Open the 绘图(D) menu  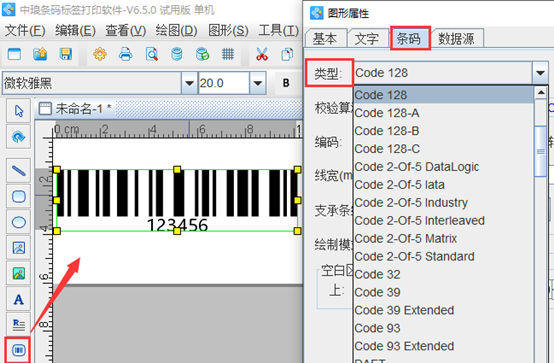[x=176, y=31]
